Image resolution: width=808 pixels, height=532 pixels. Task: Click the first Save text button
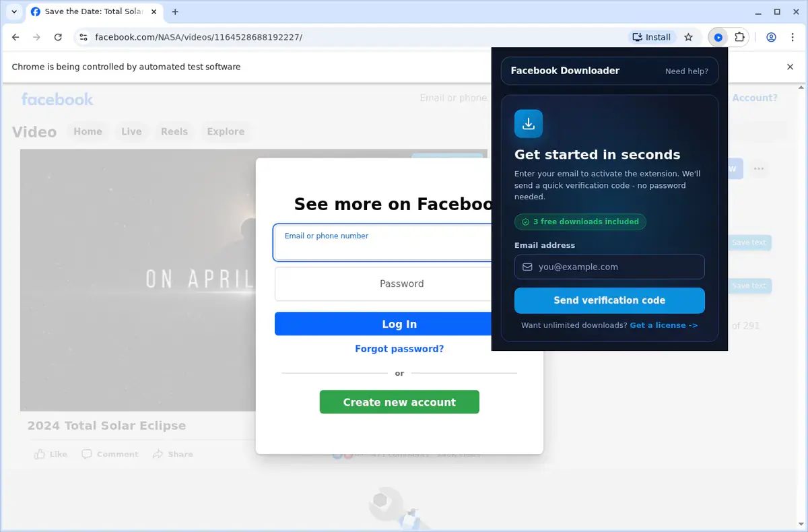[749, 242]
